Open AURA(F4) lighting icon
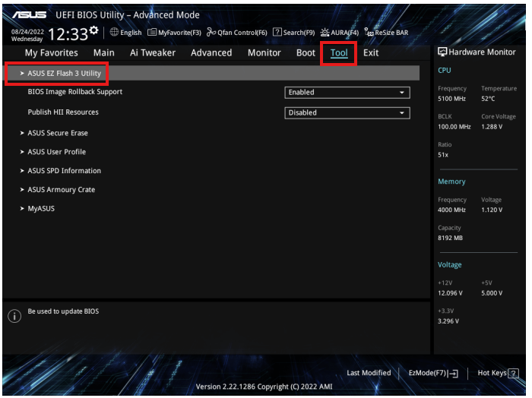Screen dimensions: 532x398 (325, 32)
